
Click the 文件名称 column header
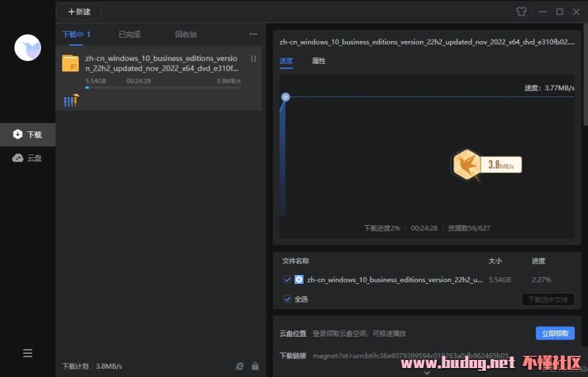(x=295, y=261)
